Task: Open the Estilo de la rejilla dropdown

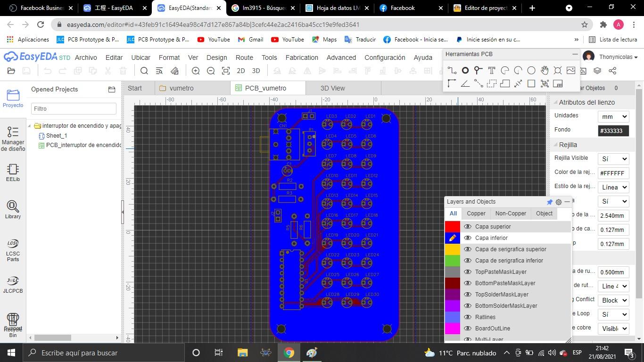Action: point(613,187)
